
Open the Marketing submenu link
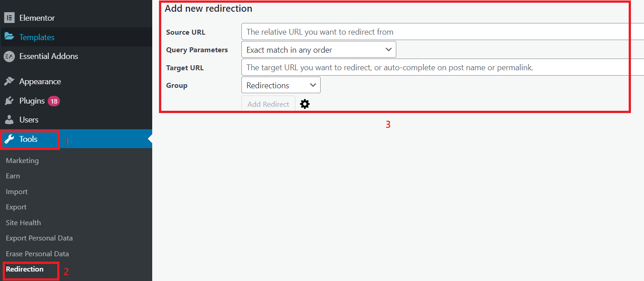tap(22, 161)
